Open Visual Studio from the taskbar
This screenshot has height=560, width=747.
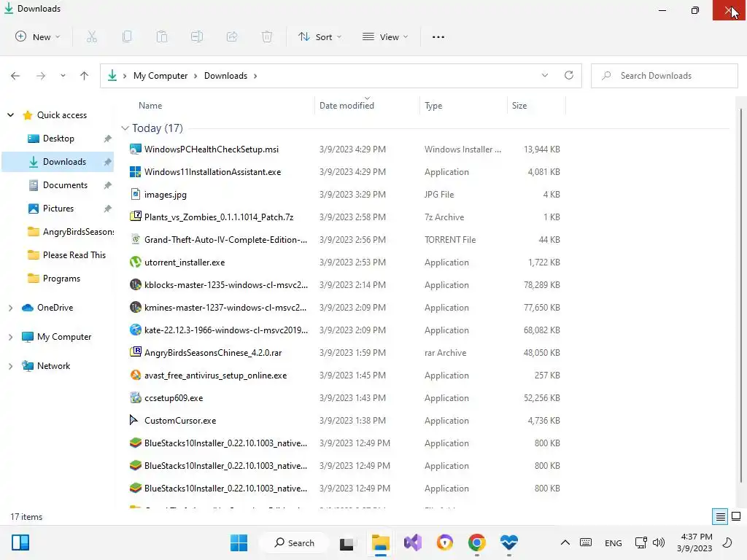click(413, 542)
